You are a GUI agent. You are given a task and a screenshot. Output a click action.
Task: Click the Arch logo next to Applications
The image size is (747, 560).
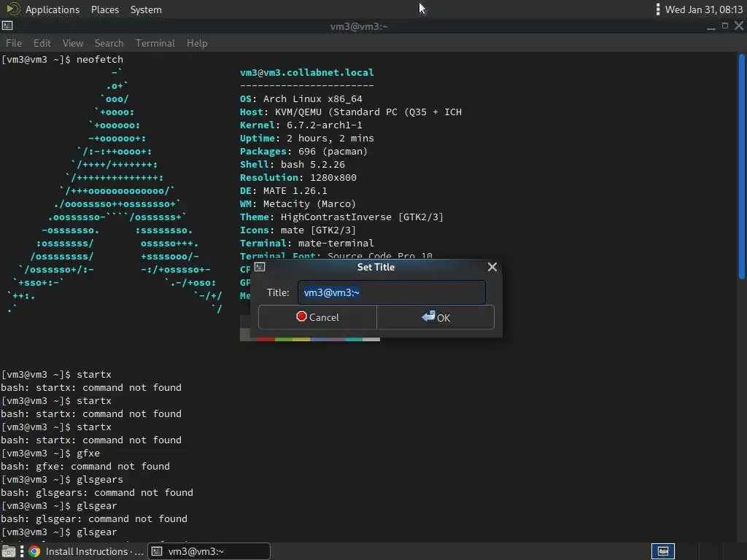coord(13,9)
